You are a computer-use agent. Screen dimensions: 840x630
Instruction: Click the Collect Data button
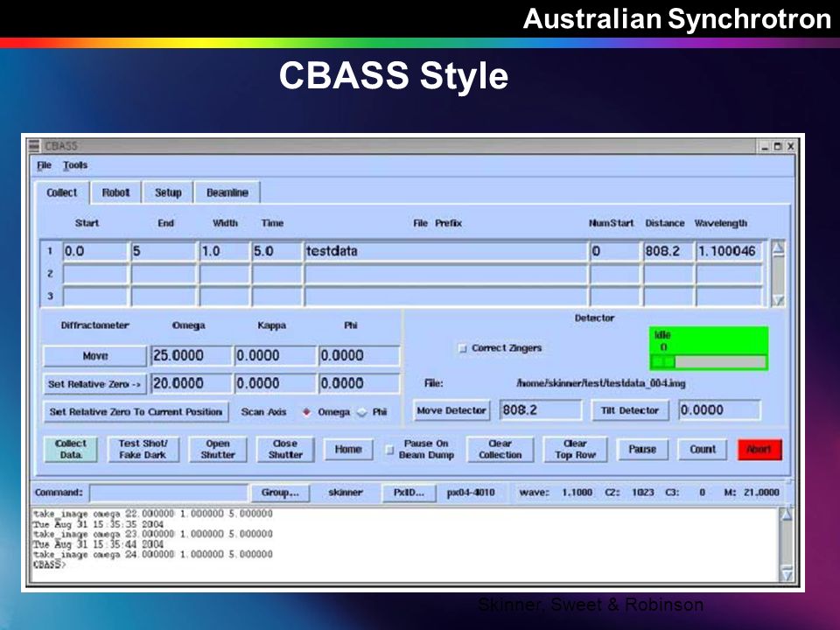tap(71, 449)
